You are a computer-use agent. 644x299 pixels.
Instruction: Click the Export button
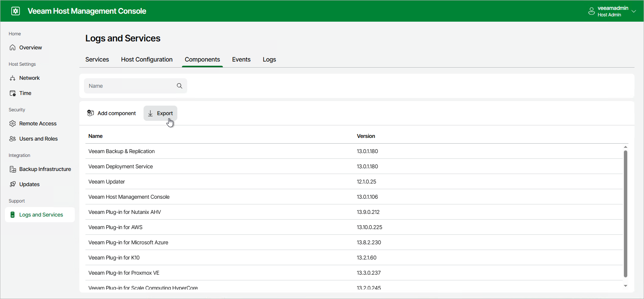[x=160, y=113]
